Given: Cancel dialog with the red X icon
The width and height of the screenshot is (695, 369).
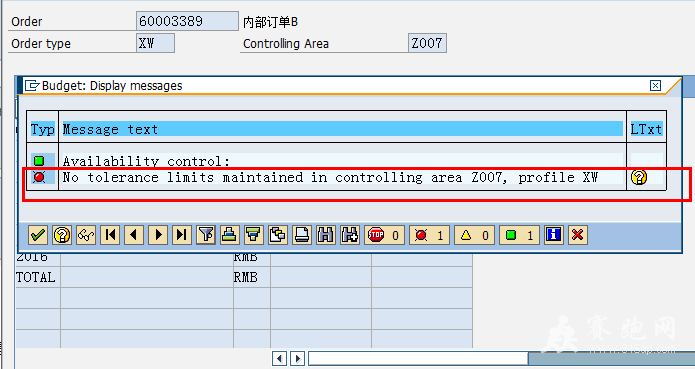Looking at the screenshot, I should pos(578,235).
